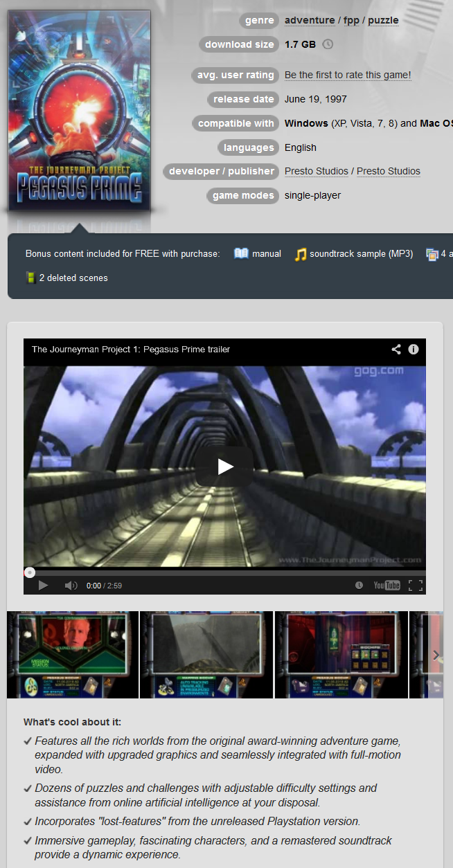453x868 pixels.
Task: Open the video info icon
Action: point(414,350)
